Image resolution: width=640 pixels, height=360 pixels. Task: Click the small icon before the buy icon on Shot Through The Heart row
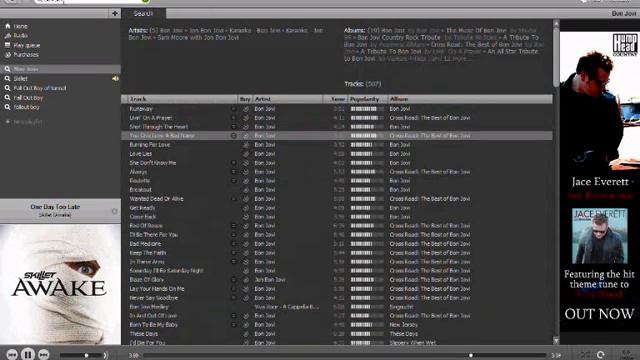pos(234,127)
